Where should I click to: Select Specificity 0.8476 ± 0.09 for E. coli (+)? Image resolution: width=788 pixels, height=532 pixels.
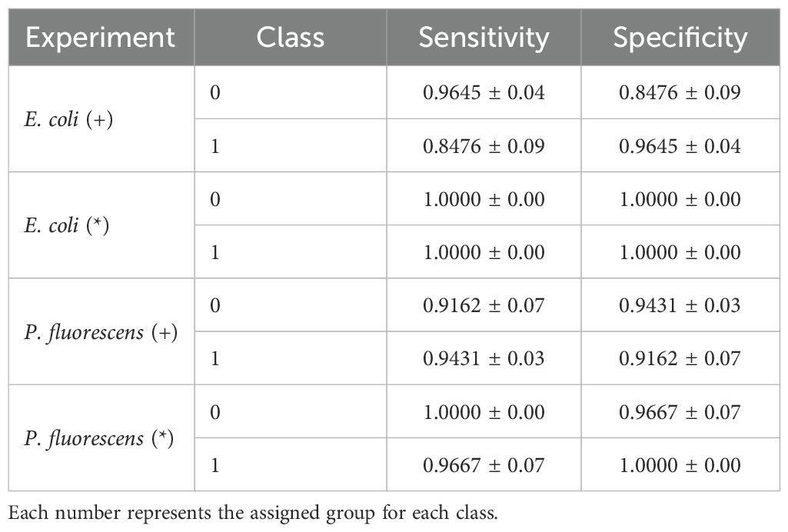click(680, 93)
